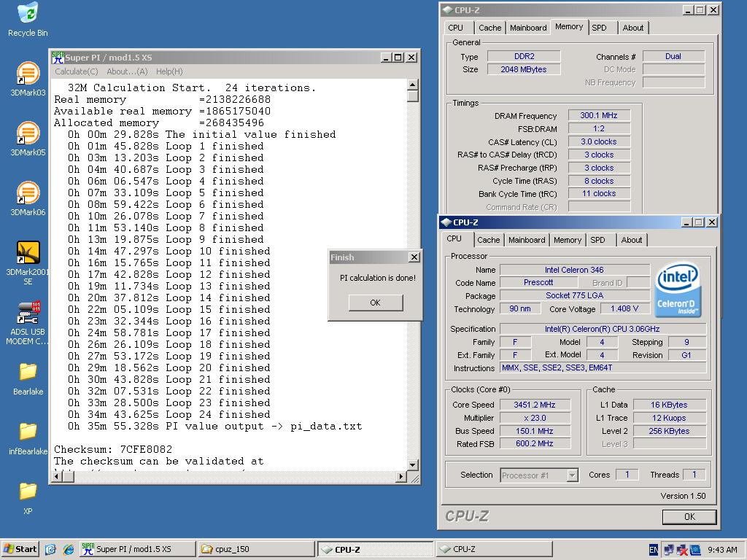Click the Checksum: 7CFE8082 line
Viewport: 747px width, 560px height.
point(113,449)
